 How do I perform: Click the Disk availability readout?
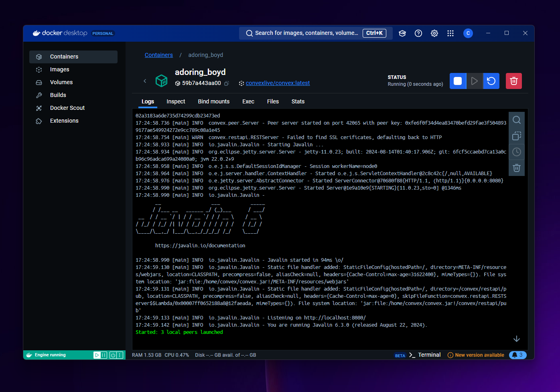[x=225, y=355]
